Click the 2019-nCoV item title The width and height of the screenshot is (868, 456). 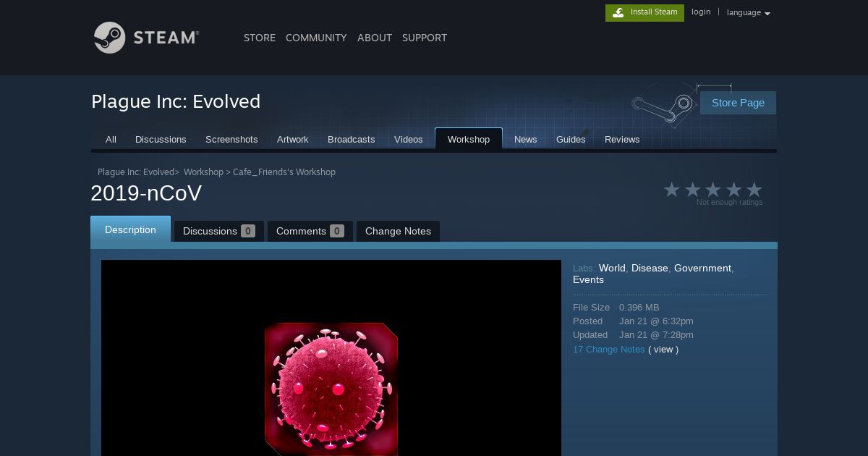[x=146, y=193]
